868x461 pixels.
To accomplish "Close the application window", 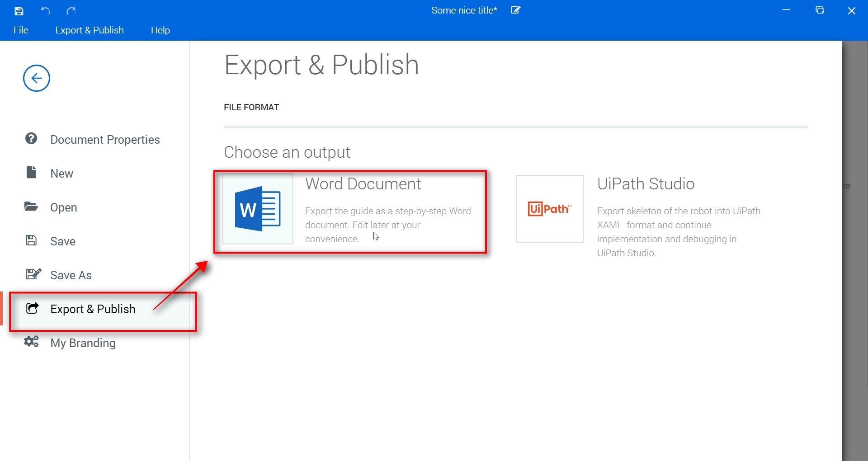I will tap(852, 11).
